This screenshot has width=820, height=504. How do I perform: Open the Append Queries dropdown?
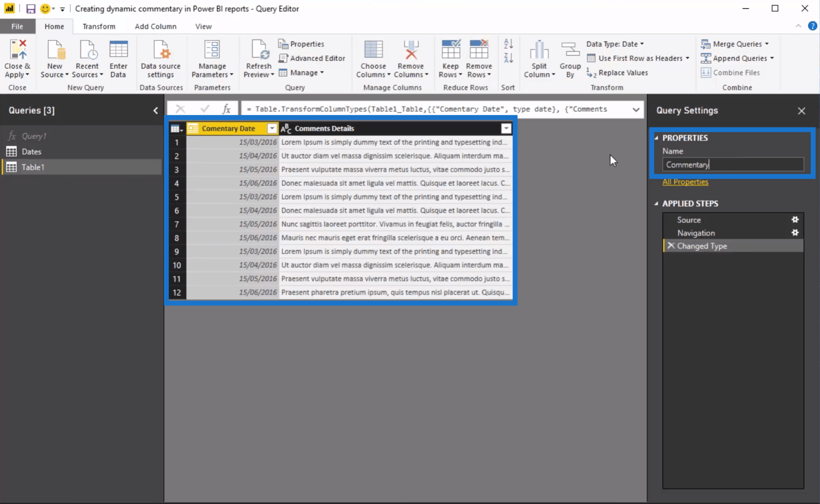(738, 58)
